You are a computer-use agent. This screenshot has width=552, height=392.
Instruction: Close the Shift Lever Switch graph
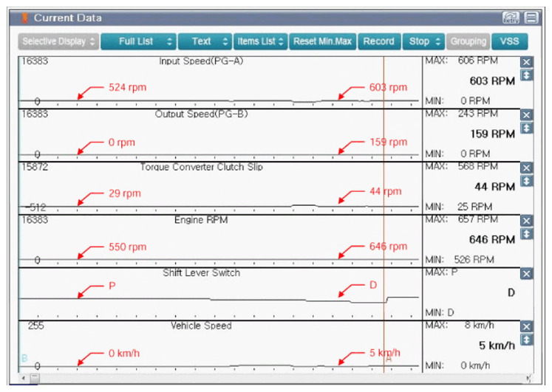[x=526, y=274]
